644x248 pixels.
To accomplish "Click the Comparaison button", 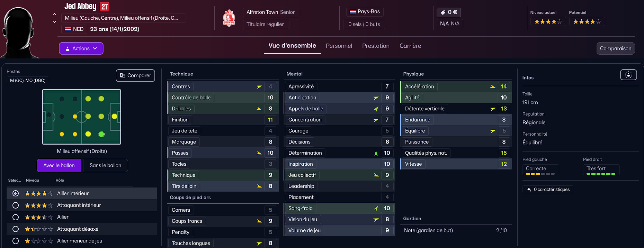I will pyautogui.click(x=615, y=48).
